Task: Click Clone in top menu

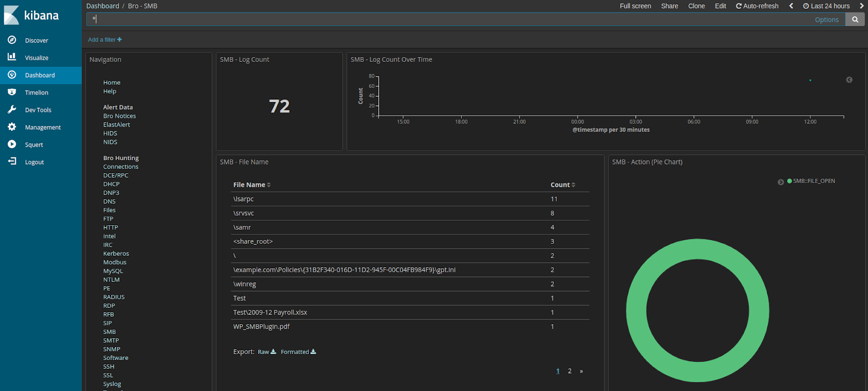Action: [x=697, y=6]
